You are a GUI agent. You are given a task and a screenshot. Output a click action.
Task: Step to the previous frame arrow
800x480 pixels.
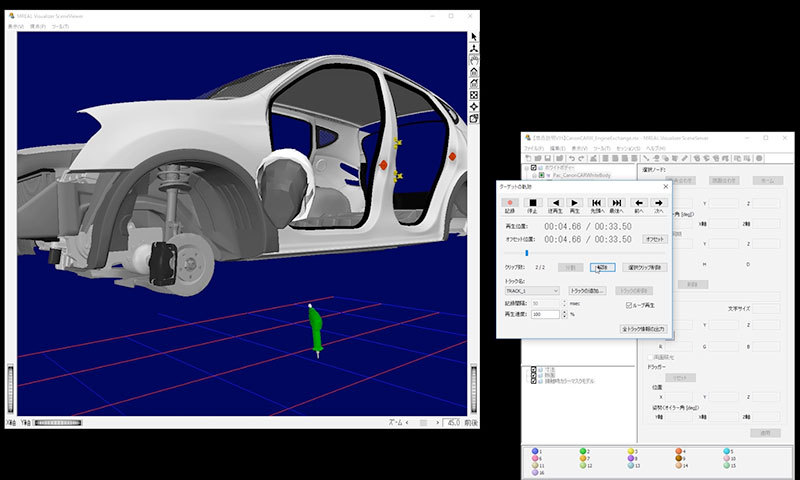[x=638, y=203]
